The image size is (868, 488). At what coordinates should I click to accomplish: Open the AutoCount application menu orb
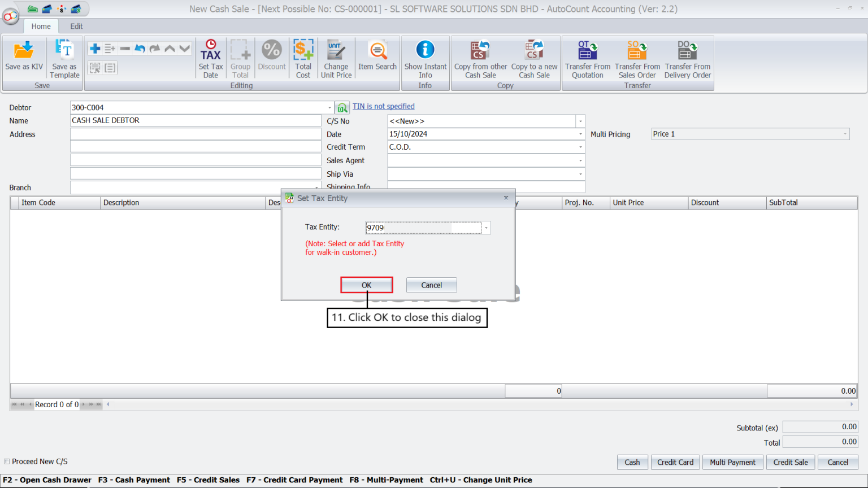[10, 16]
